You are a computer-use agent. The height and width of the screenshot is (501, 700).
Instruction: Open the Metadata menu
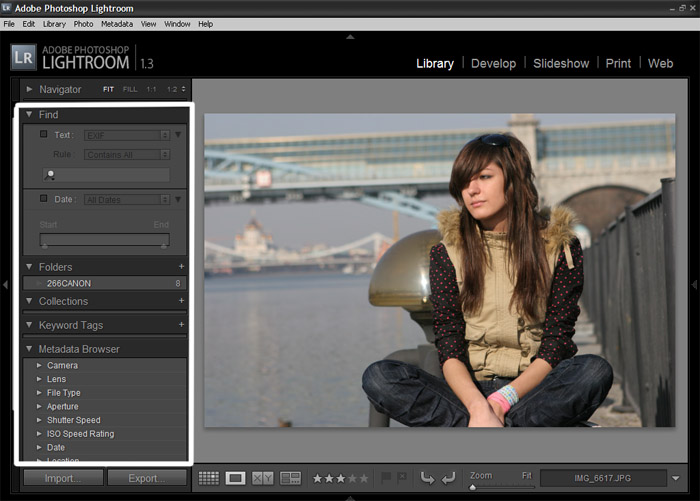(x=117, y=23)
